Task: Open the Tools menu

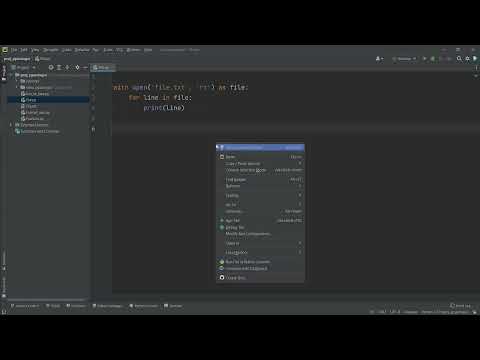Action: click(x=108, y=50)
